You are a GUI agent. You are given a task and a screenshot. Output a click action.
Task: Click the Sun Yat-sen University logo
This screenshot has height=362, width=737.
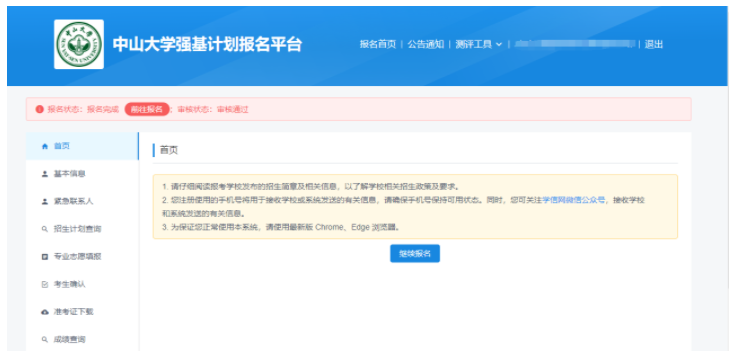click(78, 44)
